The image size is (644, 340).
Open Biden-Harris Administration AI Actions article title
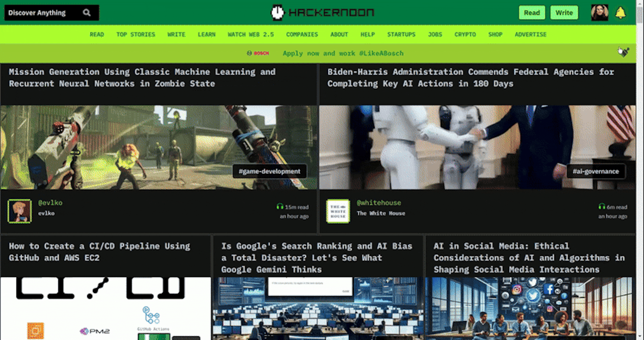(471, 78)
